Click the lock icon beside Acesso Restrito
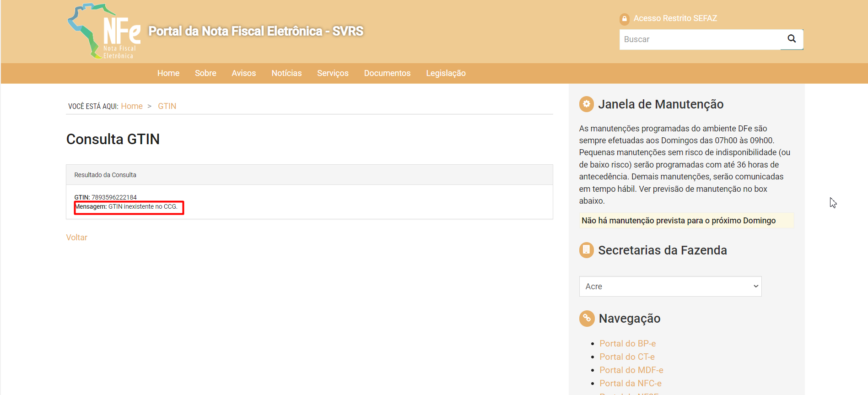Screen dimensions: 868x395 (x=624, y=19)
